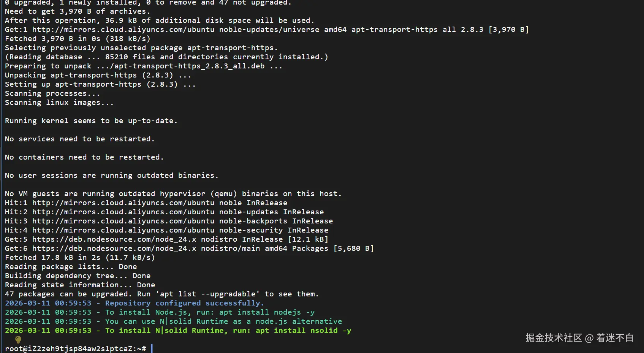644x353 pixels.
Task: Open the Get:5 nodesource node_24.x InRelease URL
Action: [114, 239]
